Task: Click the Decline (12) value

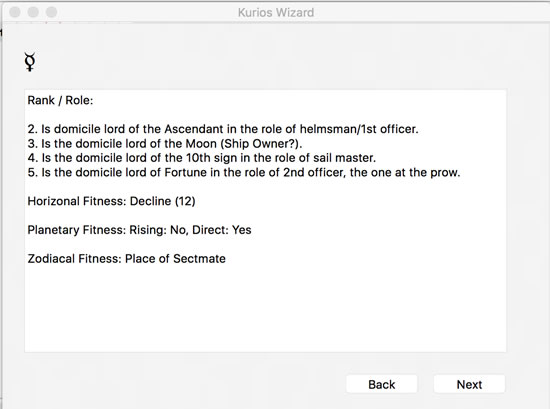Action: point(162,201)
